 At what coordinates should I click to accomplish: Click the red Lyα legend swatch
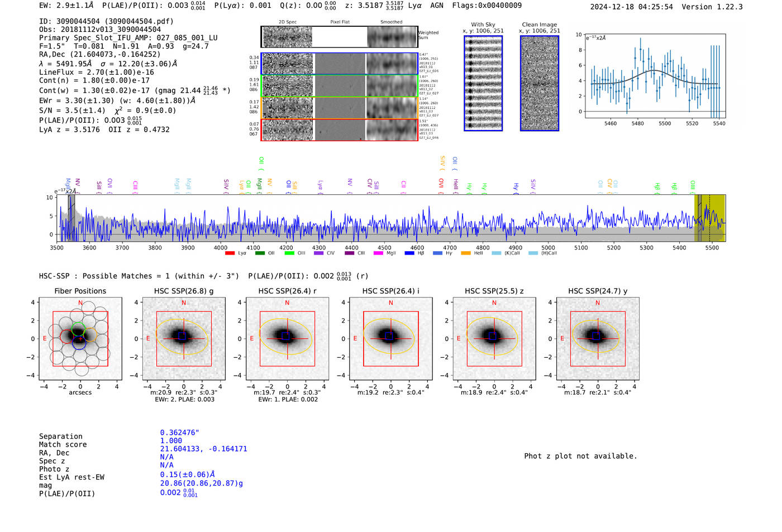point(230,253)
